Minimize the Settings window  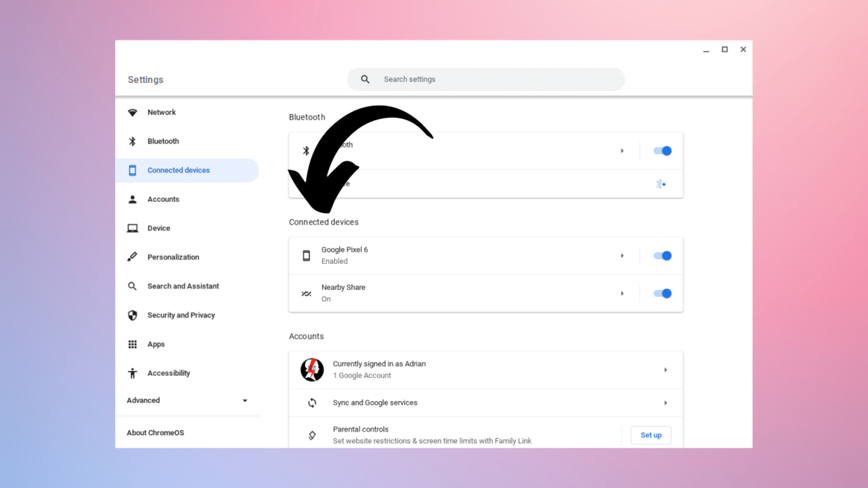706,51
